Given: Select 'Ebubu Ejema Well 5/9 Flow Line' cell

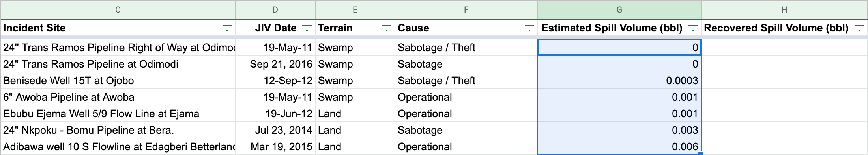Looking at the screenshot, I should click(118, 114).
